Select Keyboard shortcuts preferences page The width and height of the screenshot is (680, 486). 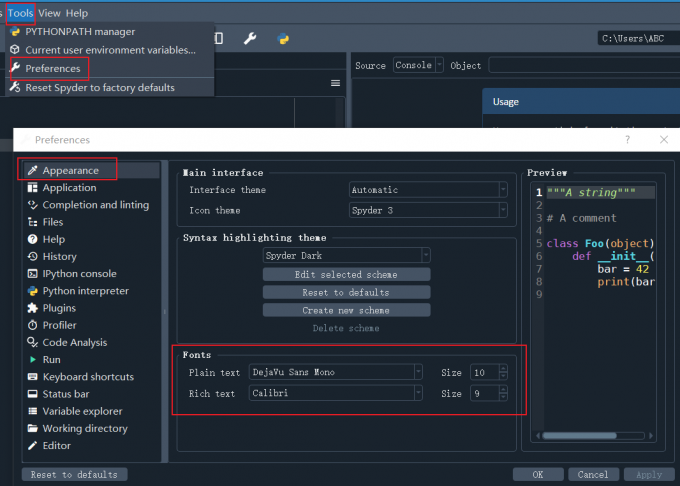(91, 377)
